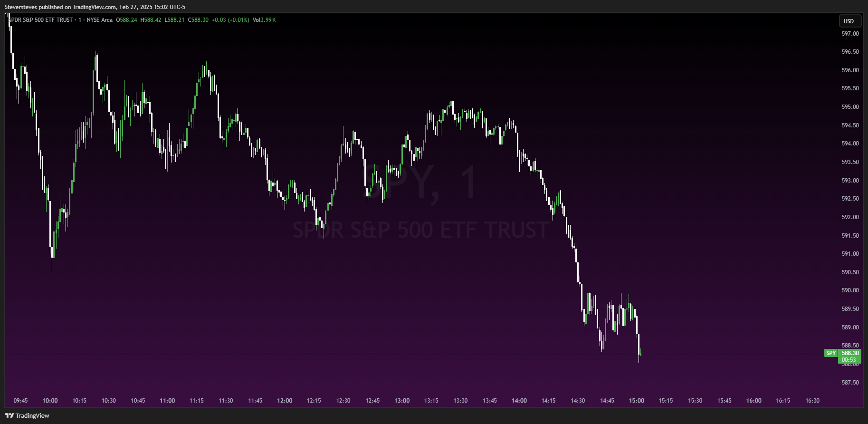
Task: Click the 596.50 price axis label
Action: 850,52
